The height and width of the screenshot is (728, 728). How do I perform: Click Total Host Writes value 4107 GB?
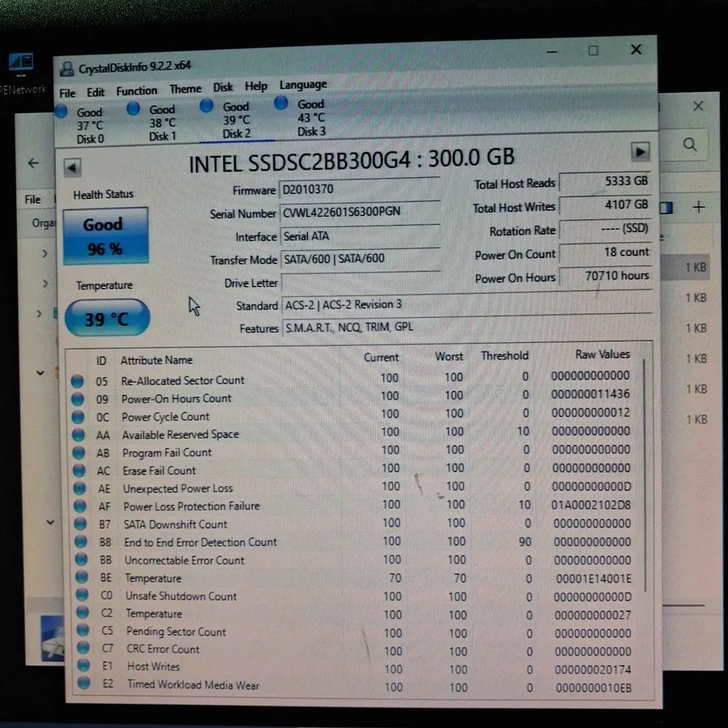[x=604, y=205]
